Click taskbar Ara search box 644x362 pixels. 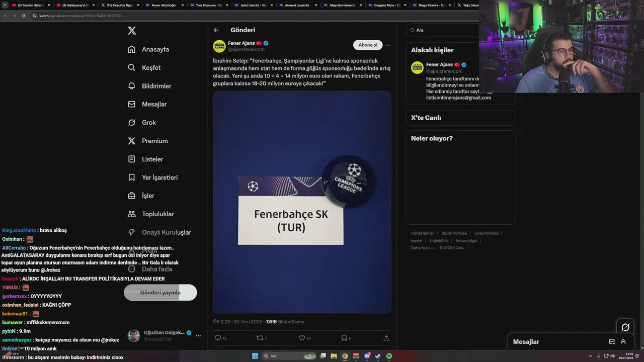click(x=288, y=356)
